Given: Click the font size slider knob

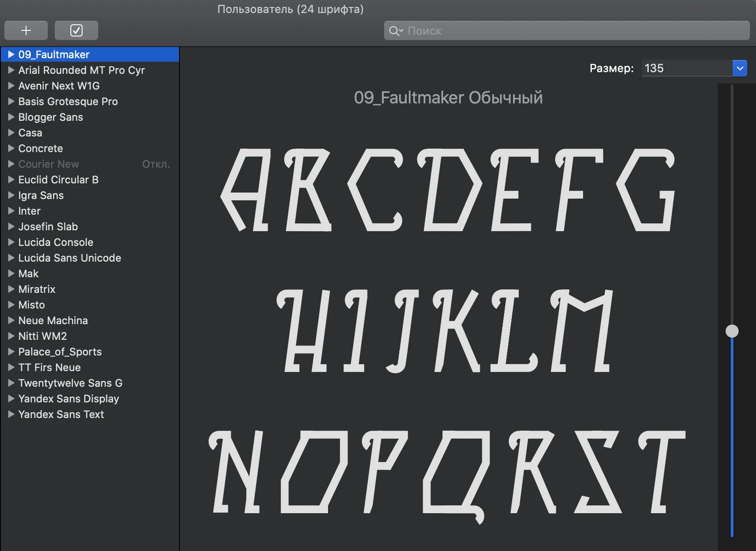Looking at the screenshot, I should [x=732, y=331].
